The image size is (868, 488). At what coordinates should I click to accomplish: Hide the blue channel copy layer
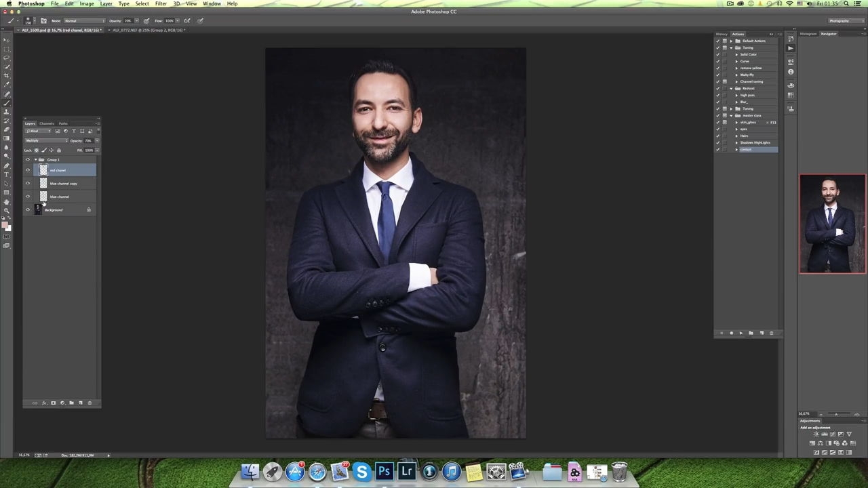point(28,183)
